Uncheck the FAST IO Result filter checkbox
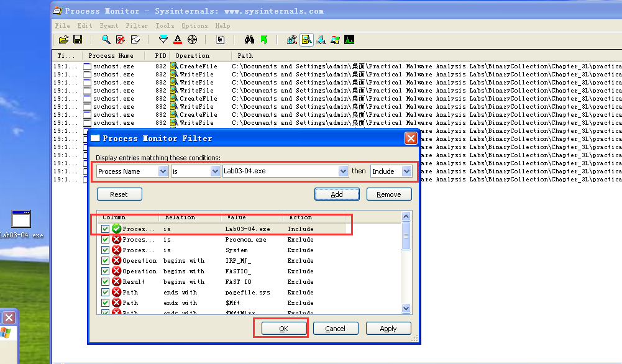This screenshot has width=622, height=364. click(105, 281)
